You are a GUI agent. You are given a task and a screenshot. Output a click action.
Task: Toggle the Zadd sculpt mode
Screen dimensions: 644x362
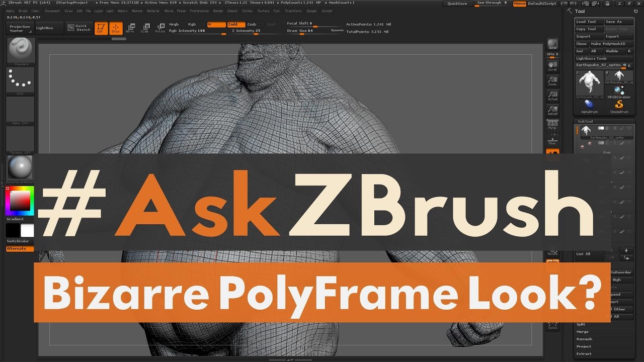(236, 24)
